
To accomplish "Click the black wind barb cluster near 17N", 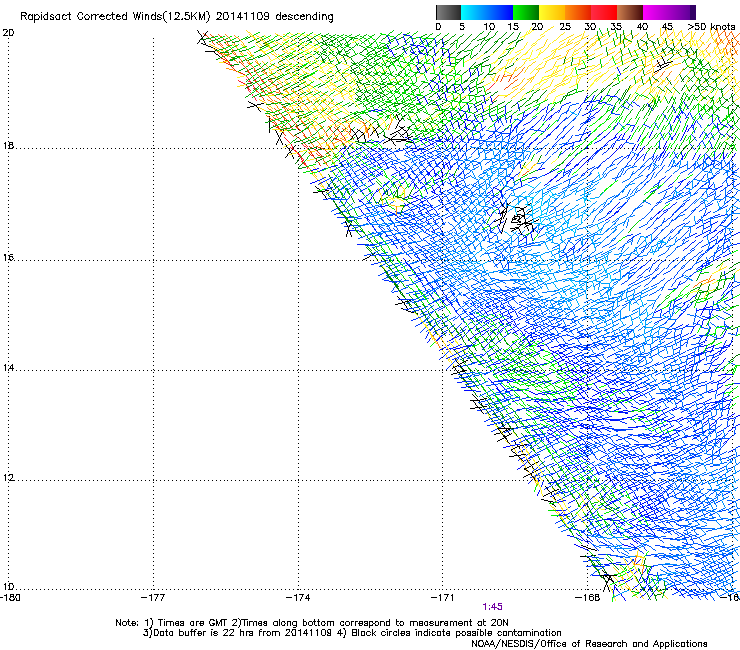I will coord(514,219).
